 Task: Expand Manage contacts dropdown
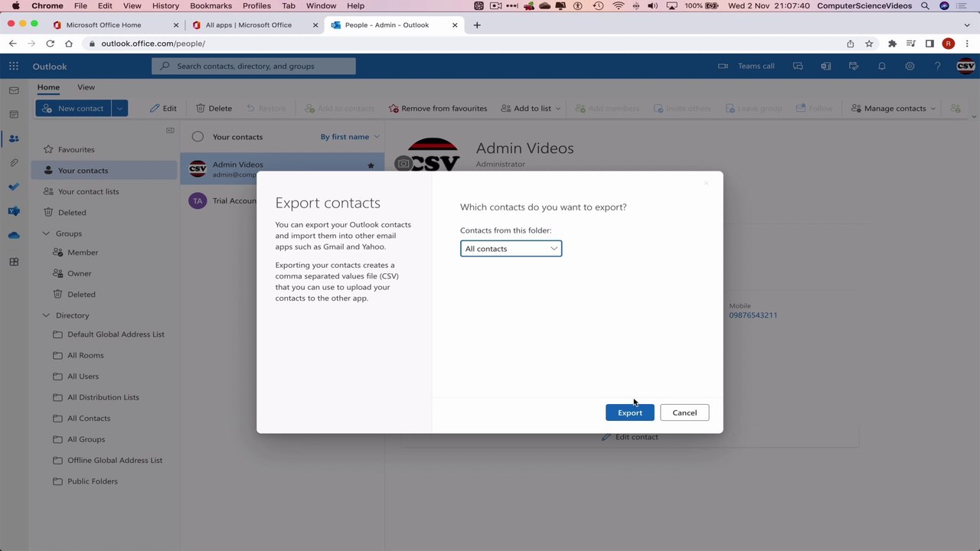tap(933, 109)
